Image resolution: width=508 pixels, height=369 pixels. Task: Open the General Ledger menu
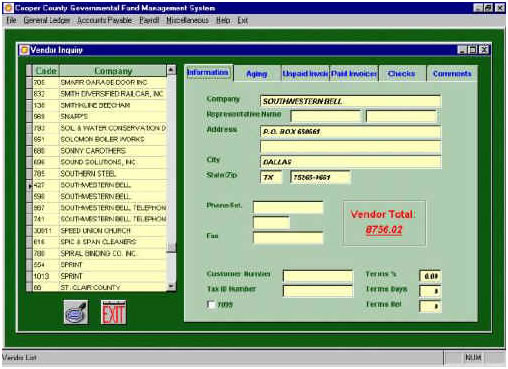coord(47,20)
